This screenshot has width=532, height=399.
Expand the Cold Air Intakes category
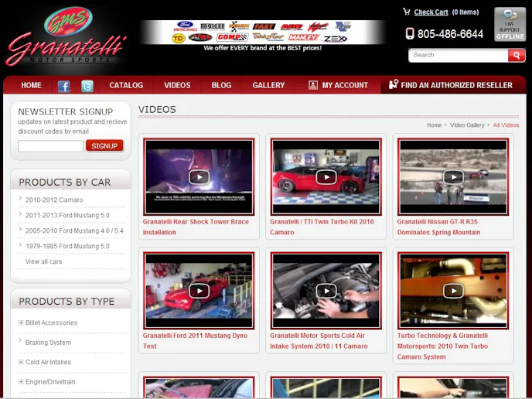(x=21, y=363)
